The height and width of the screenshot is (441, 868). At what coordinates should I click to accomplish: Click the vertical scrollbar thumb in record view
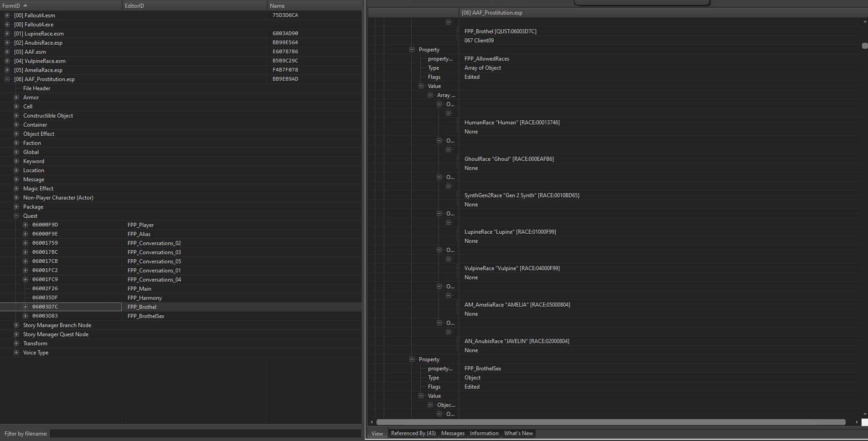pos(865,46)
